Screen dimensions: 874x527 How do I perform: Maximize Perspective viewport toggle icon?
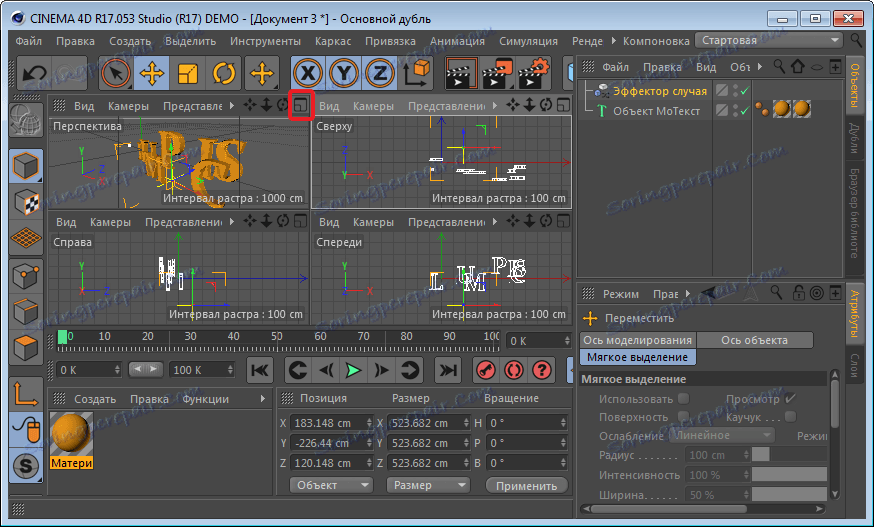[300, 105]
